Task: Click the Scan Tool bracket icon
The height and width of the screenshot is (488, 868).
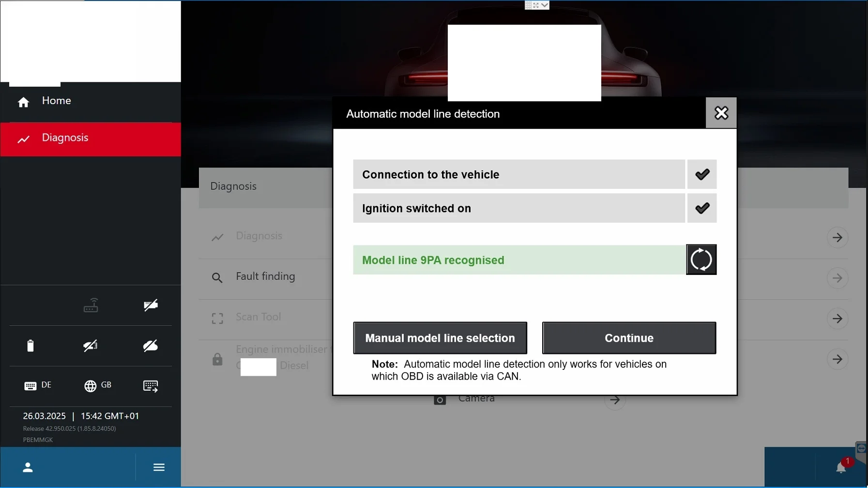Action: [x=217, y=319]
